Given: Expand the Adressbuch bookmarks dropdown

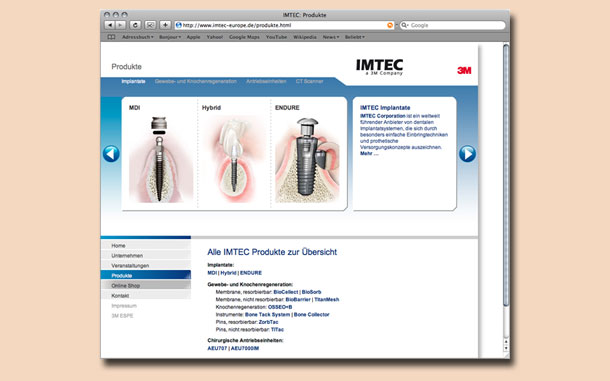Looking at the screenshot, I should click(x=138, y=37).
